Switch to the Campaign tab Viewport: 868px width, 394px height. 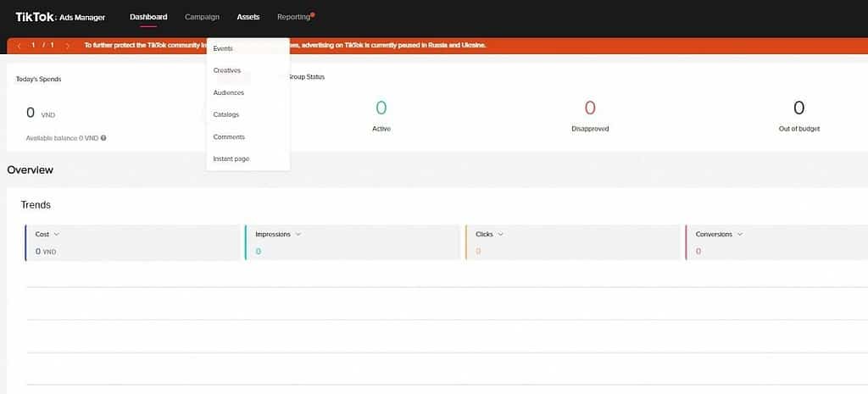[202, 17]
